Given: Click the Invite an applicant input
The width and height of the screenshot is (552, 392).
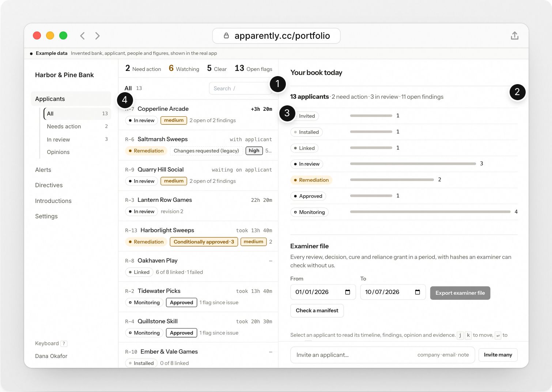Looking at the screenshot, I should tap(382, 355).
